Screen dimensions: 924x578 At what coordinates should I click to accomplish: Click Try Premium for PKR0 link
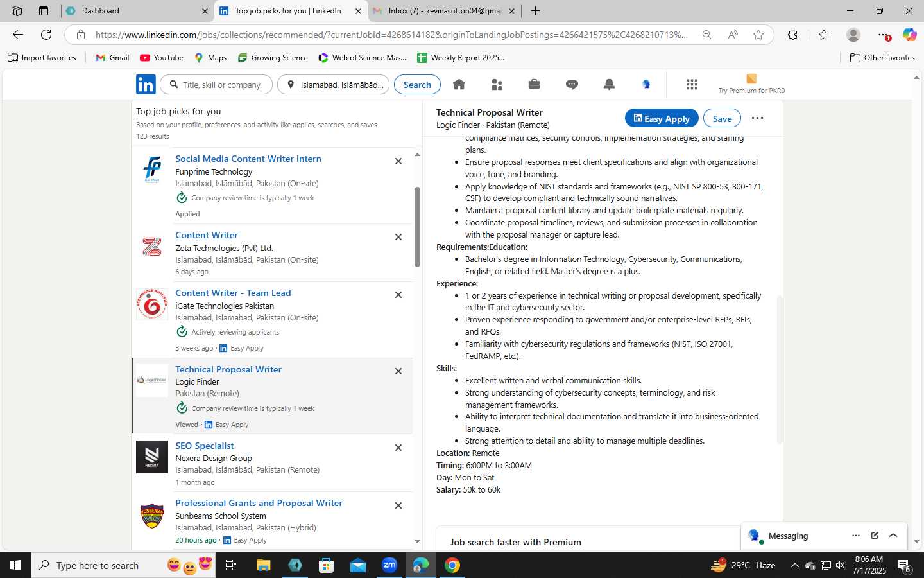[x=751, y=91]
